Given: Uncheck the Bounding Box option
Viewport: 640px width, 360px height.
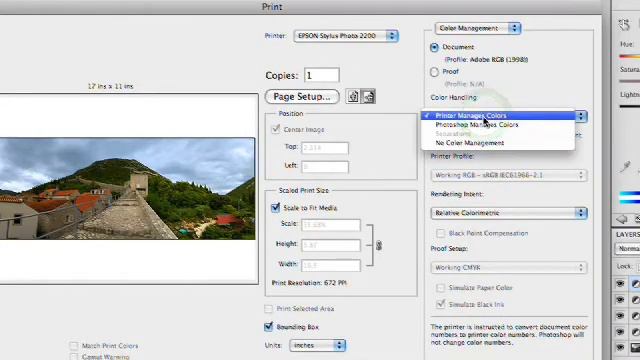Looking at the screenshot, I should click(269, 327).
